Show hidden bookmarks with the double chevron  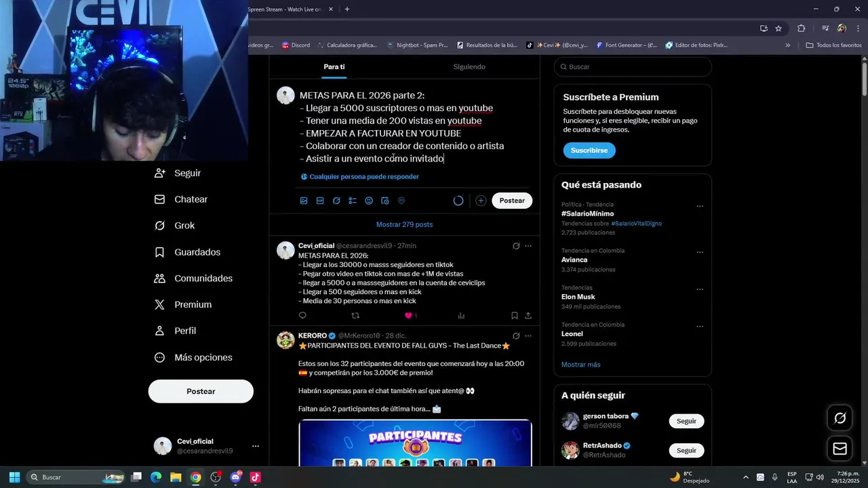pos(787,45)
